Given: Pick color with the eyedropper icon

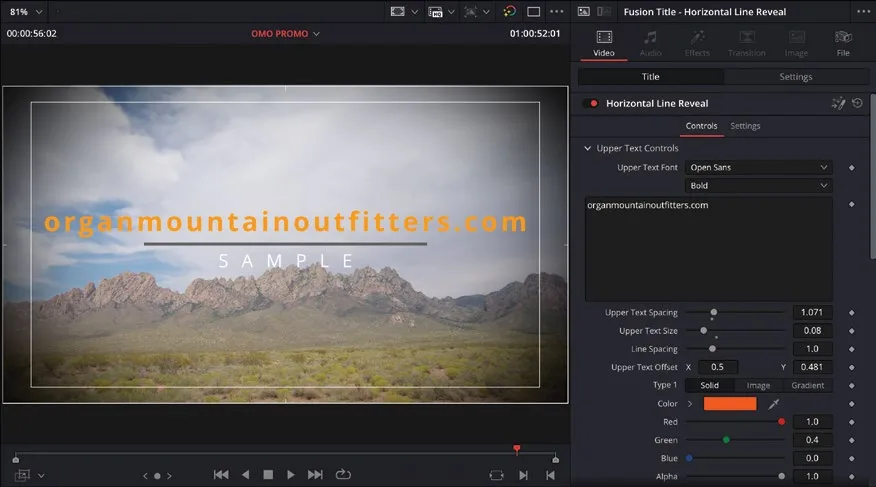Looking at the screenshot, I should [774, 404].
